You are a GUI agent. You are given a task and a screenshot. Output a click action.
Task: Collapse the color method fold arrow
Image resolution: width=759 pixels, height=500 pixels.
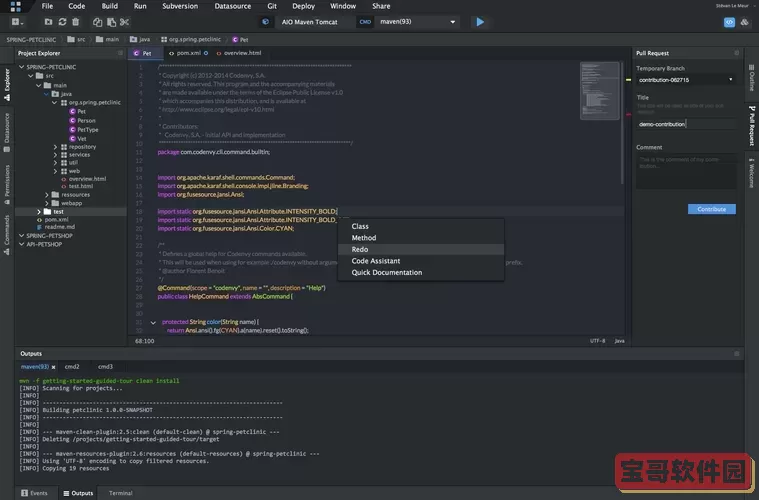point(153,322)
